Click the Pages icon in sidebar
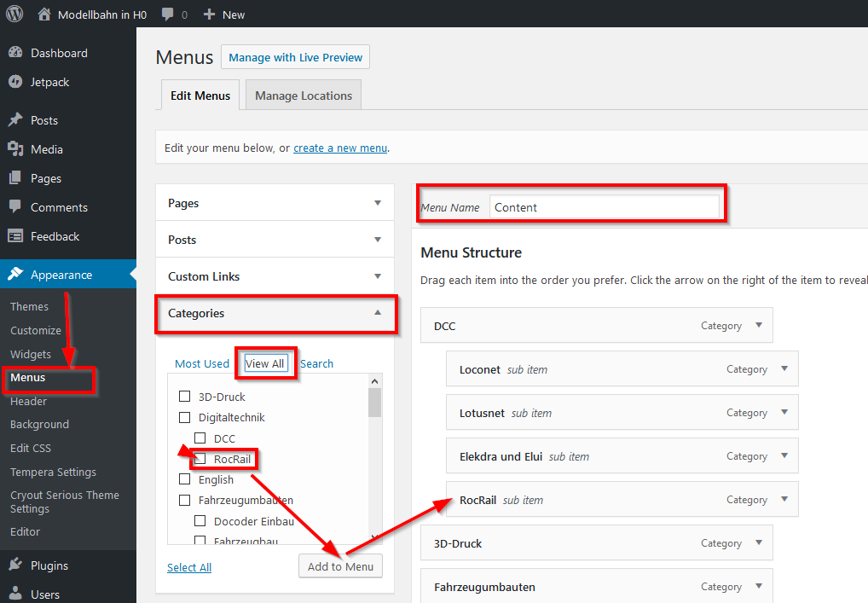Image resolution: width=868 pixels, height=603 pixels. coord(15,178)
